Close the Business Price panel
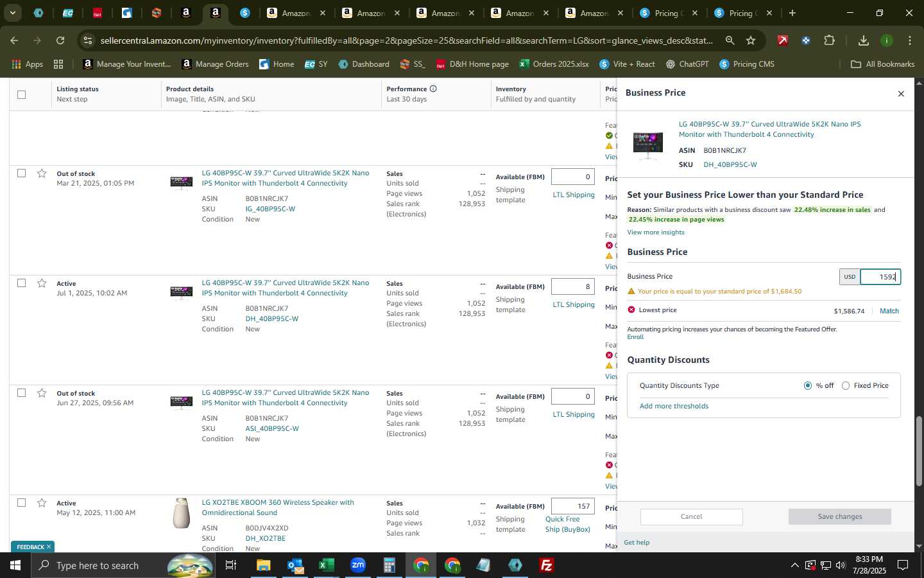Screen dimensions: 924x578 (x=901, y=94)
